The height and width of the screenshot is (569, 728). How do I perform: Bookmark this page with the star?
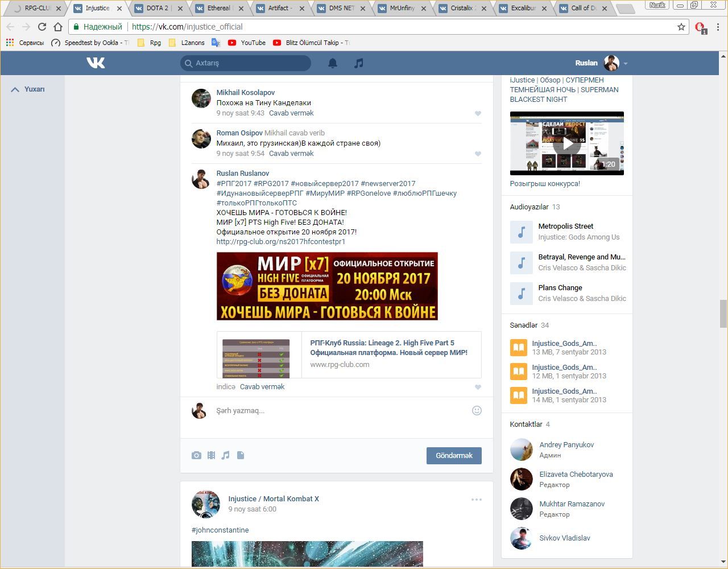tap(681, 27)
